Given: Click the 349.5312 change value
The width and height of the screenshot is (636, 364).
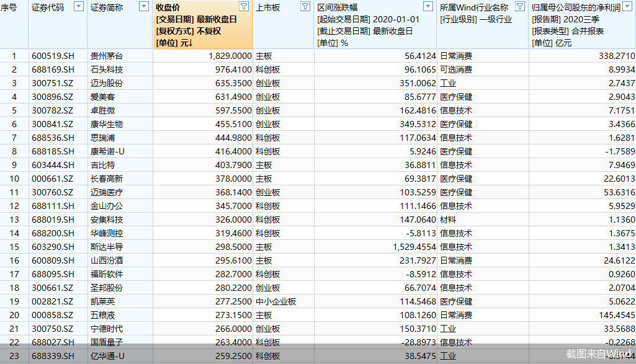Looking at the screenshot, I should point(418,124).
